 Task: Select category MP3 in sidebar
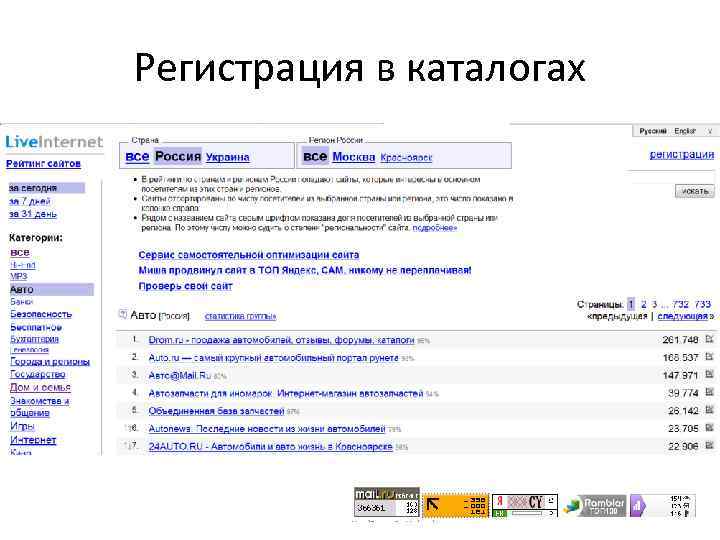pos(19,276)
